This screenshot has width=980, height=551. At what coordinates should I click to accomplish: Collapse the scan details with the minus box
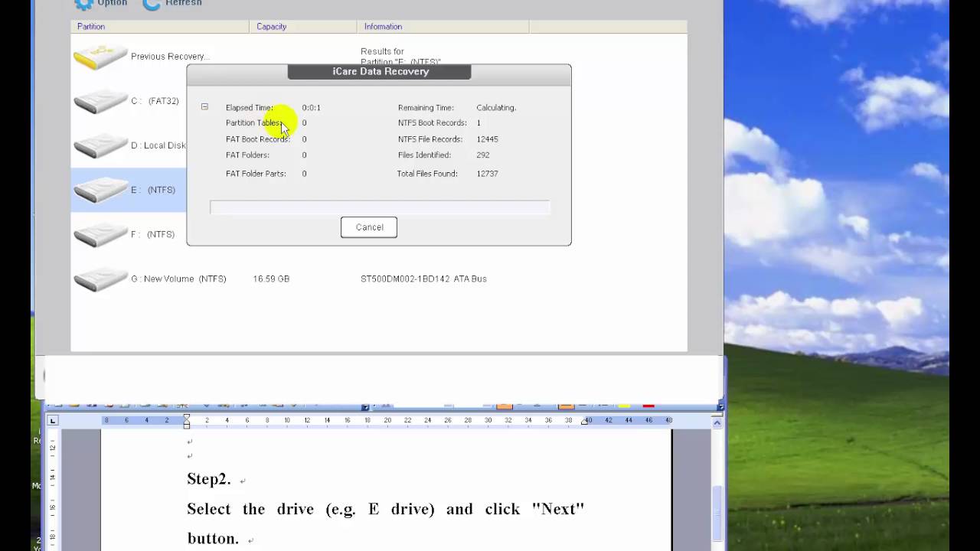tap(204, 107)
